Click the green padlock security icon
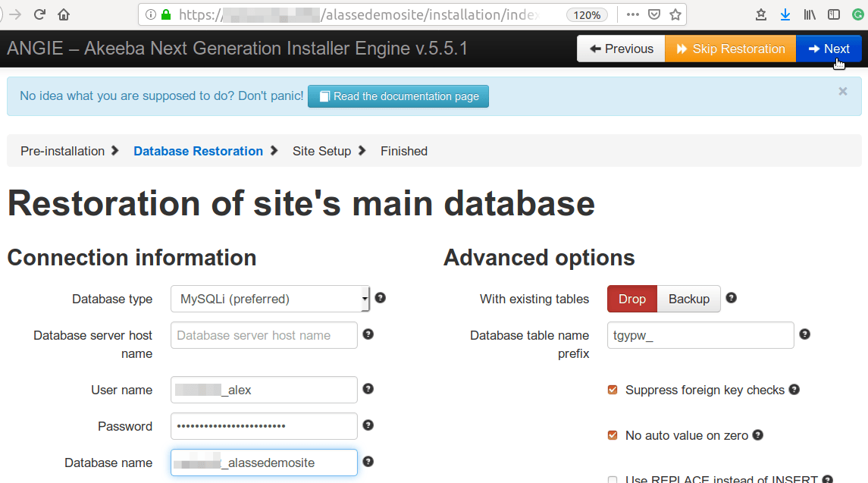Screen dimensions: 868x483 (x=166, y=15)
